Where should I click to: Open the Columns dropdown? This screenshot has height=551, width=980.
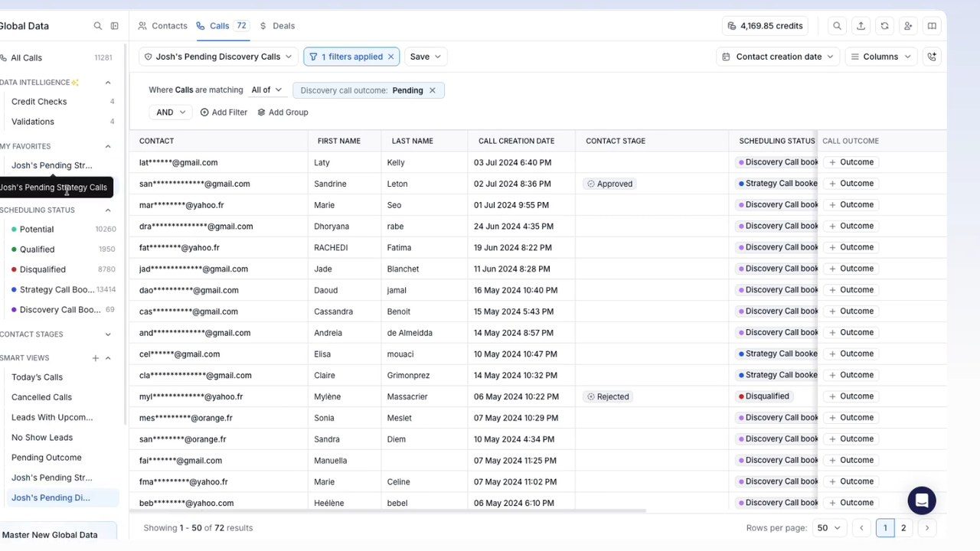(880, 57)
